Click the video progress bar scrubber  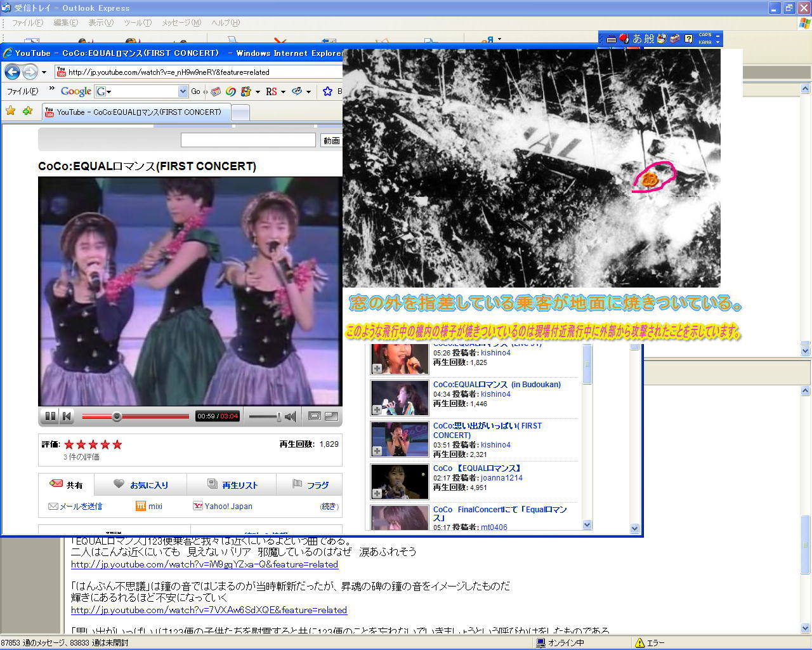(117, 416)
